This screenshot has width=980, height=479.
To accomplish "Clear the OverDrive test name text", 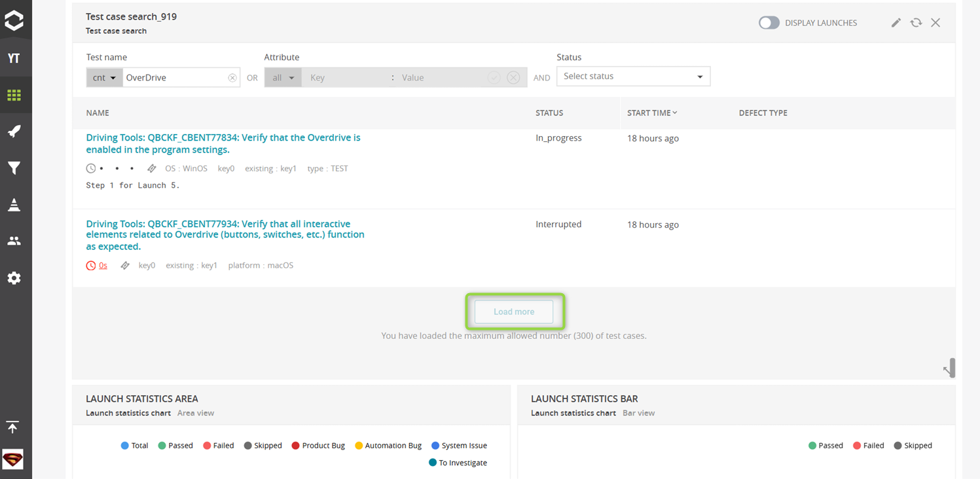I will 232,78.
